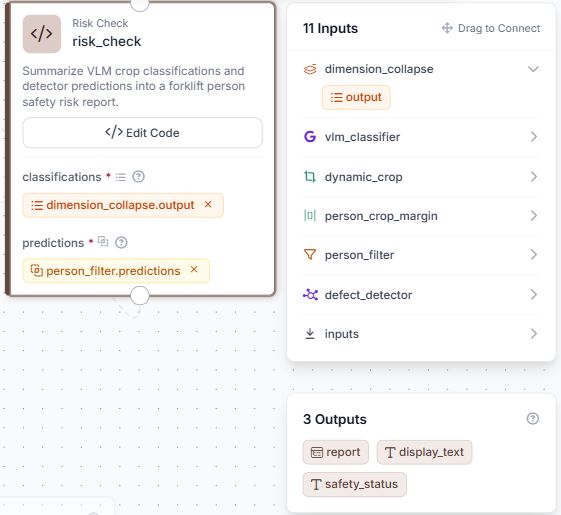This screenshot has height=515, width=561.
Task: Open help for classifications field
Action: tap(138, 176)
